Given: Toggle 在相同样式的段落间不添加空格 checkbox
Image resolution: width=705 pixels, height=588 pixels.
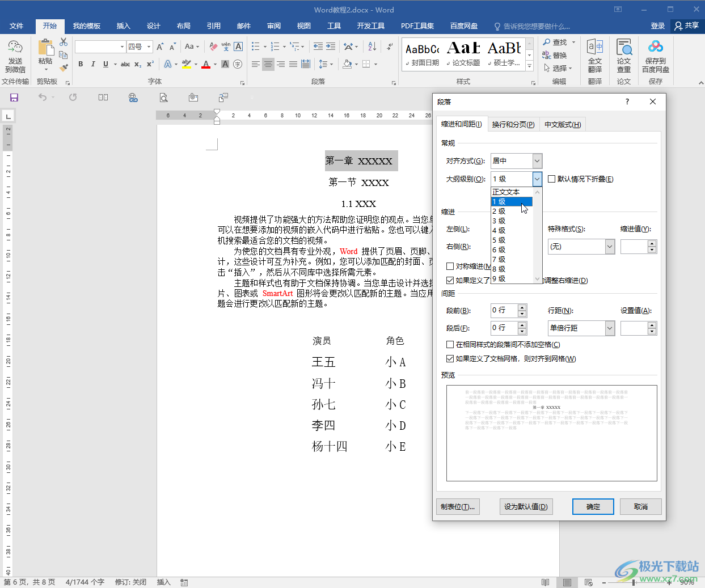Looking at the screenshot, I should (450, 345).
